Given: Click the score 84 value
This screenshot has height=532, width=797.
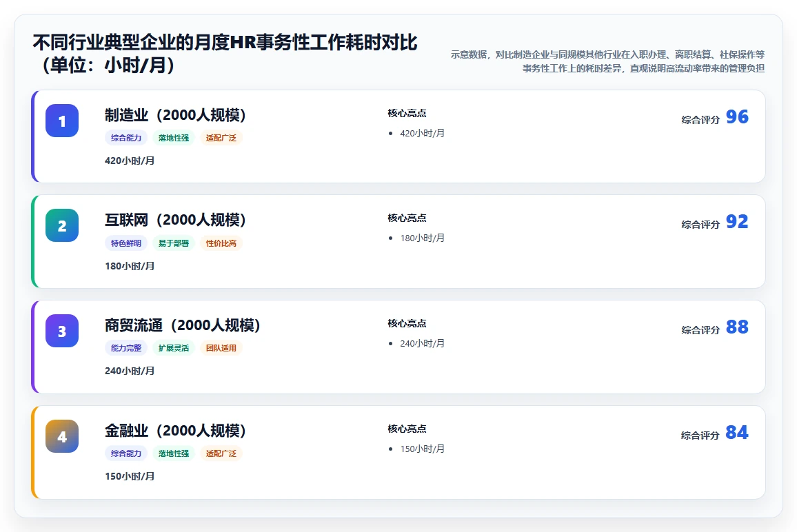Looking at the screenshot, I should [737, 432].
